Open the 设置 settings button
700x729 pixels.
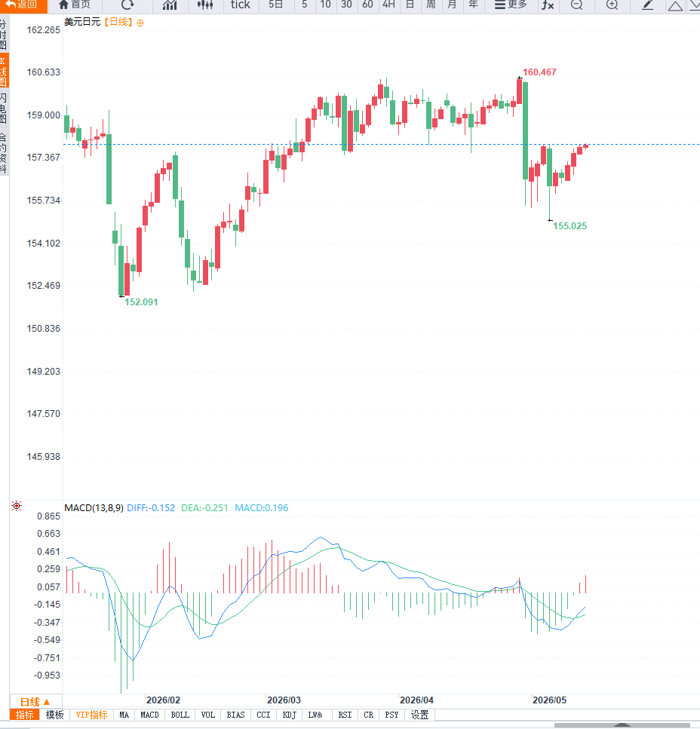pyautogui.click(x=420, y=715)
